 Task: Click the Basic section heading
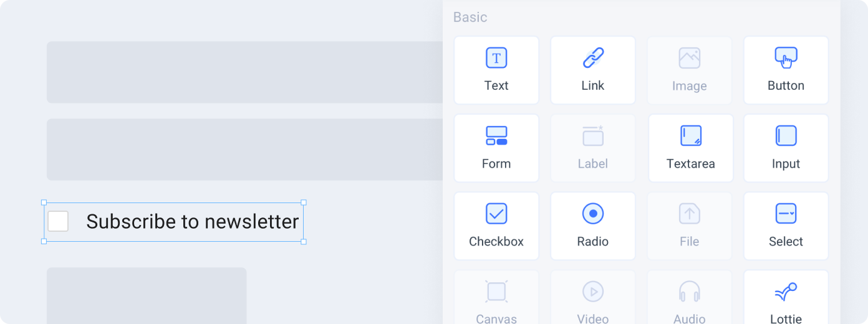tap(470, 17)
